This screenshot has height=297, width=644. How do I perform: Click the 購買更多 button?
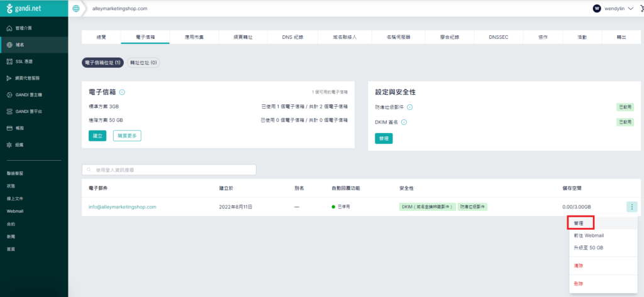(127, 136)
